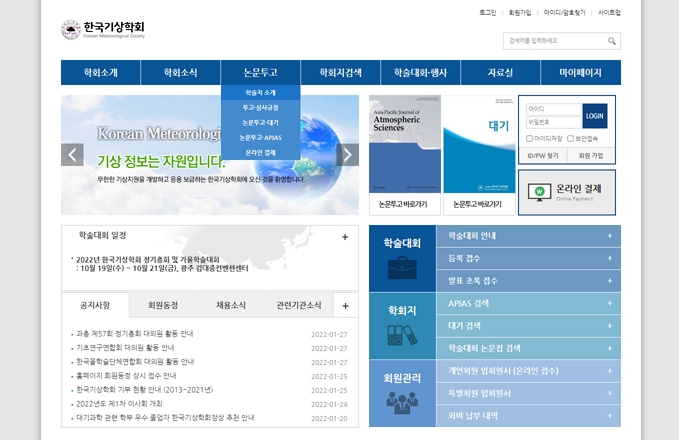
Task: Click the Korean Meteorological Society logo
Action: (x=103, y=29)
